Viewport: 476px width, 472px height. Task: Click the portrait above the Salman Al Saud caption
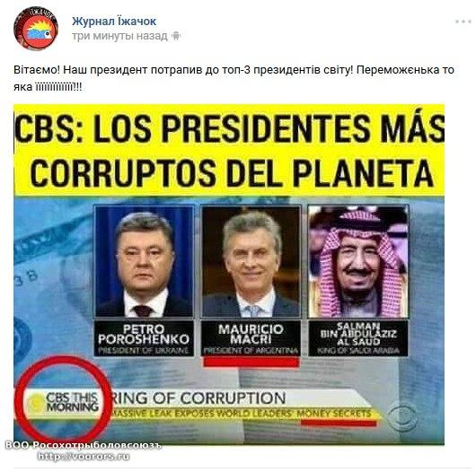click(358, 261)
